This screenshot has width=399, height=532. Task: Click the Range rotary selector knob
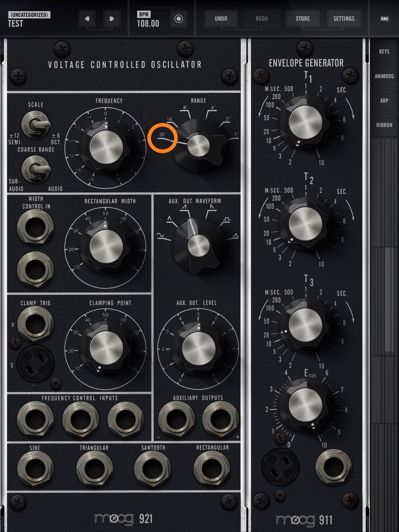pos(199,145)
